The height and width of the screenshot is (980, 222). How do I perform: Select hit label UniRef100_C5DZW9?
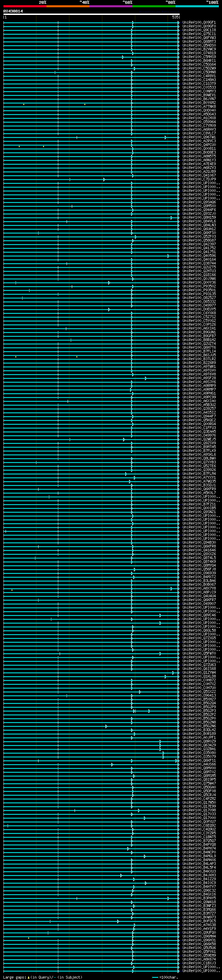tap(199, 68)
